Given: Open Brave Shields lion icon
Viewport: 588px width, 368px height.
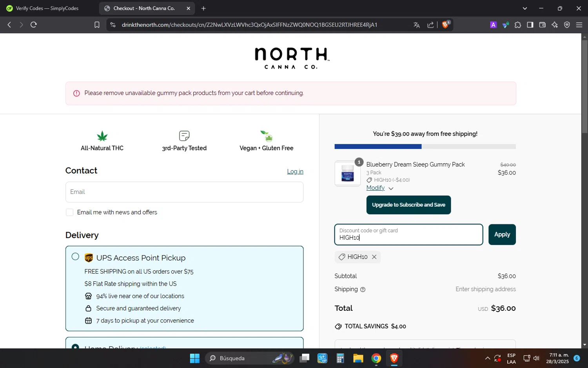Looking at the screenshot, I should click(445, 24).
